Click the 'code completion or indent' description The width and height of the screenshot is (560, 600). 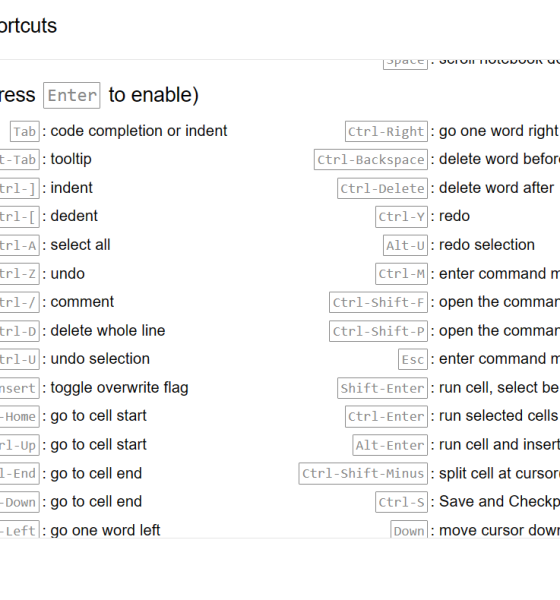pyautogui.click(x=139, y=131)
